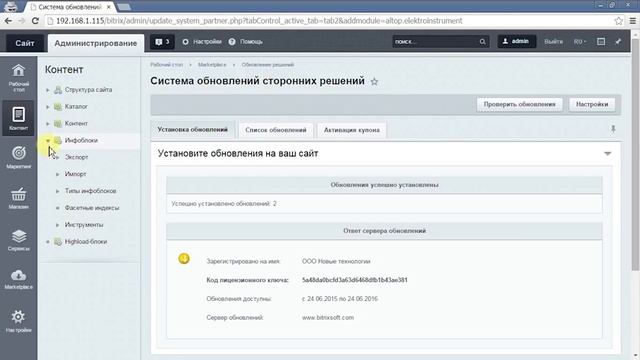Click the Highload-блоки folder icon
This screenshot has width=640, height=360.
point(58,242)
